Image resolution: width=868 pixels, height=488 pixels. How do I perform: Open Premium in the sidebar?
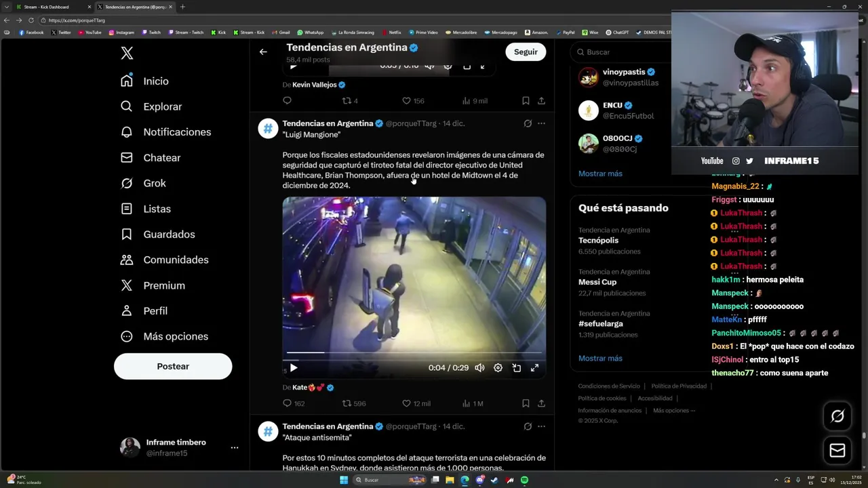[x=153, y=285]
